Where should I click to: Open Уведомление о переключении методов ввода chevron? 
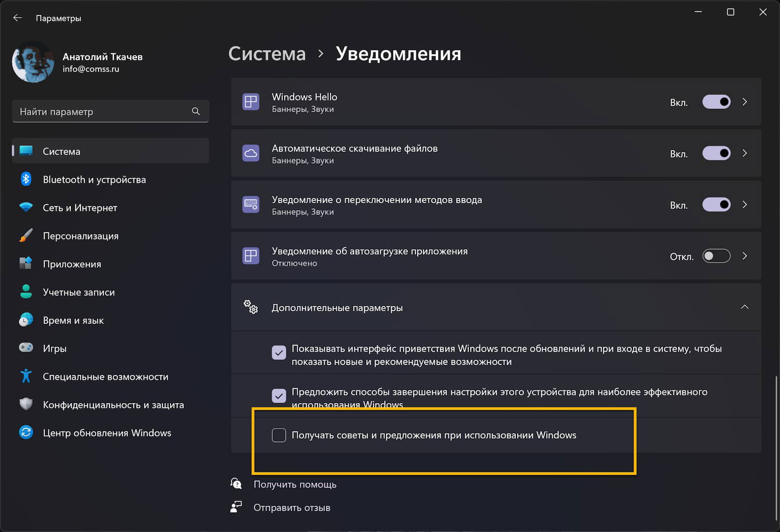point(745,205)
